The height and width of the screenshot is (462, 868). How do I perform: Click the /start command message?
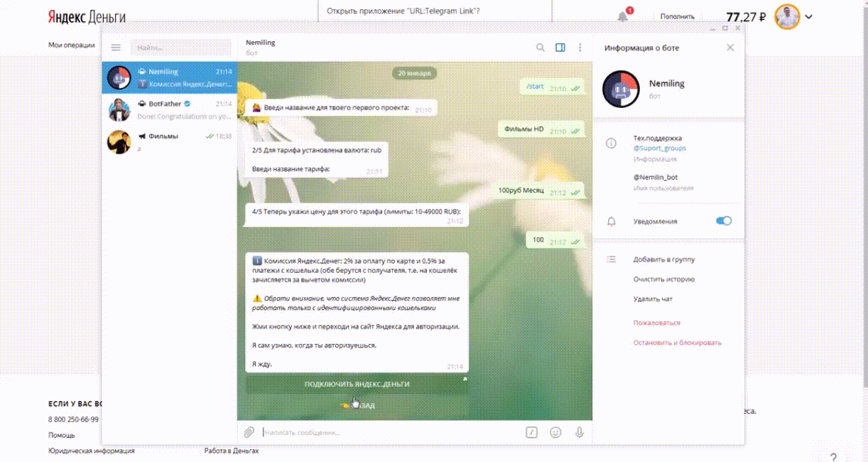pos(553,87)
